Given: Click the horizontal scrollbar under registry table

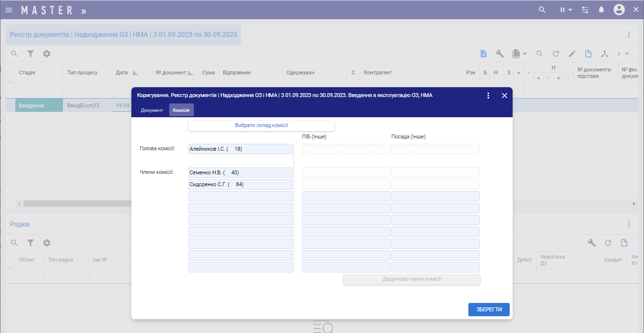Looking at the screenshot, I should [x=74, y=203].
